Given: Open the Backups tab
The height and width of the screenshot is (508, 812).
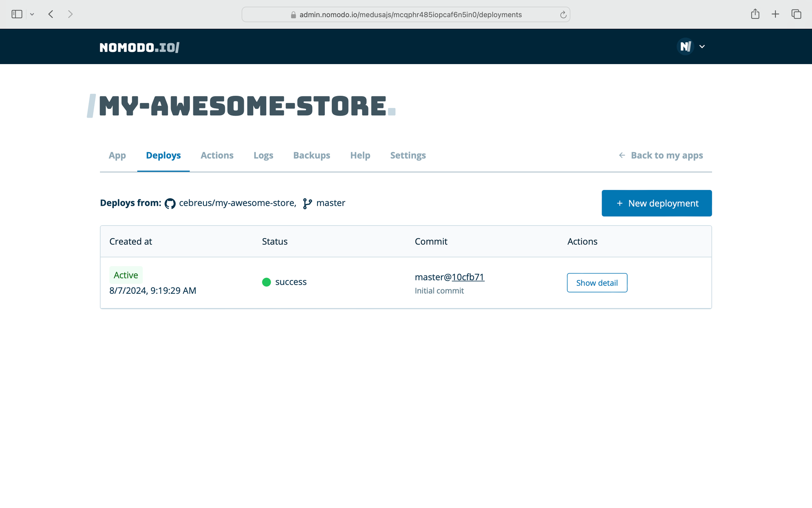Looking at the screenshot, I should coord(311,155).
